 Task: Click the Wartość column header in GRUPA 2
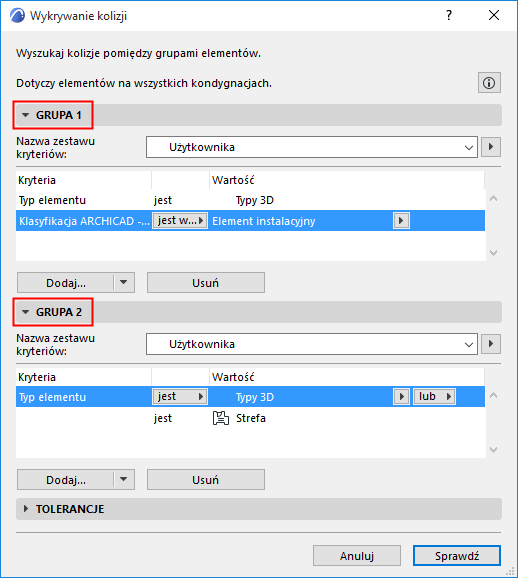(x=347, y=377)
